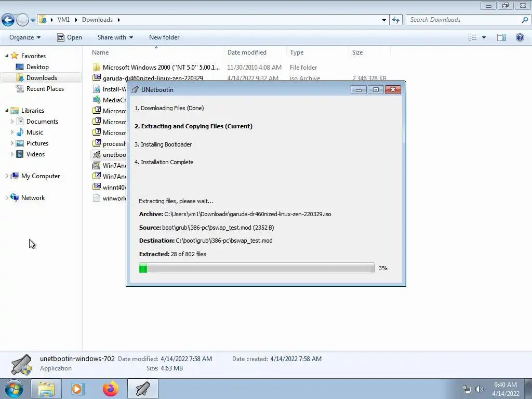Click the unetbootin icon in details pane
Image resolution: width=532 pixels, height=399 pixels.
coord(21,365)
